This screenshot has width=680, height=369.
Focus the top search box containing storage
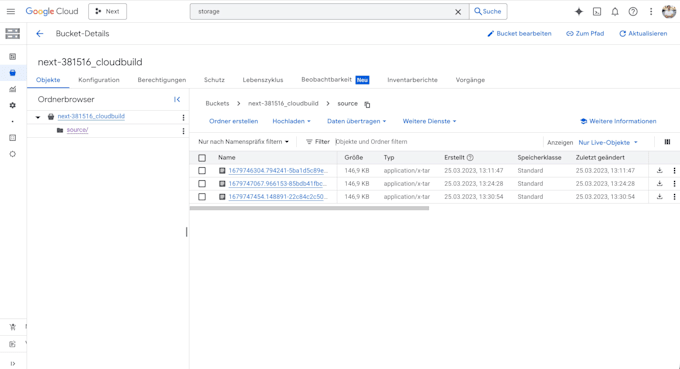[323, 12]
